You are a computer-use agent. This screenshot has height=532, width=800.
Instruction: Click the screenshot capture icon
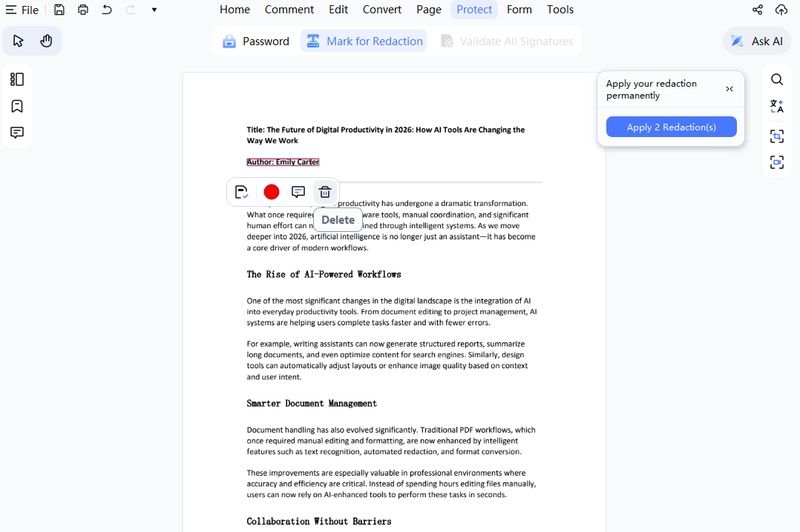click(x=777, y=136)
